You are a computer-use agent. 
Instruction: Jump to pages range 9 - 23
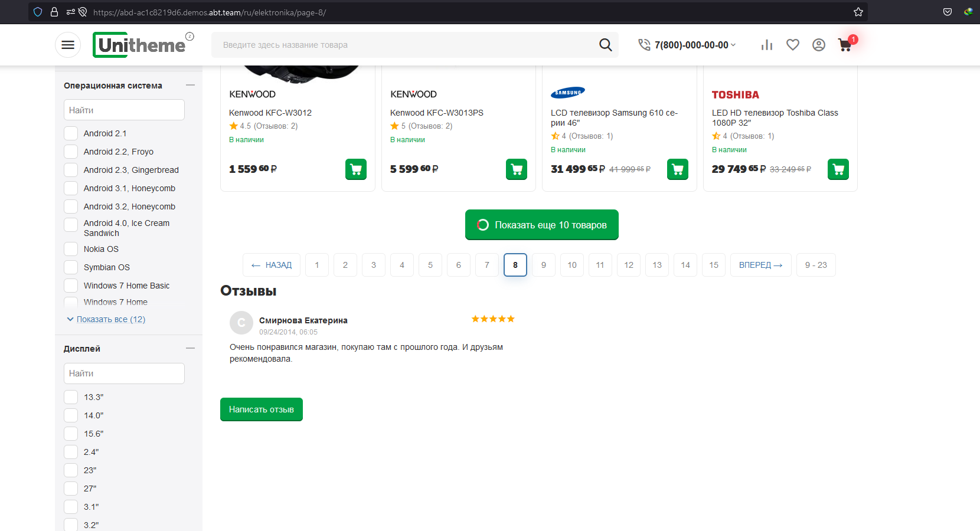(x=816, y=265)
